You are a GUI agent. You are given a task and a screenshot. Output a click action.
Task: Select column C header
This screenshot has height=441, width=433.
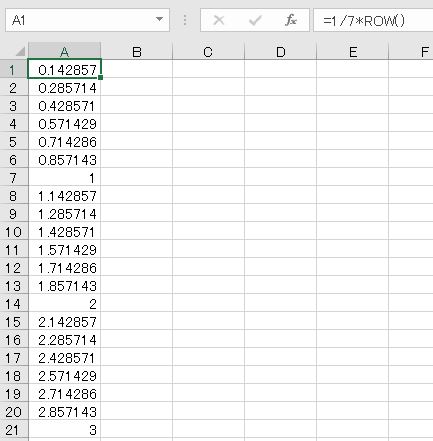pyautogui.click(x=209, y=51)
